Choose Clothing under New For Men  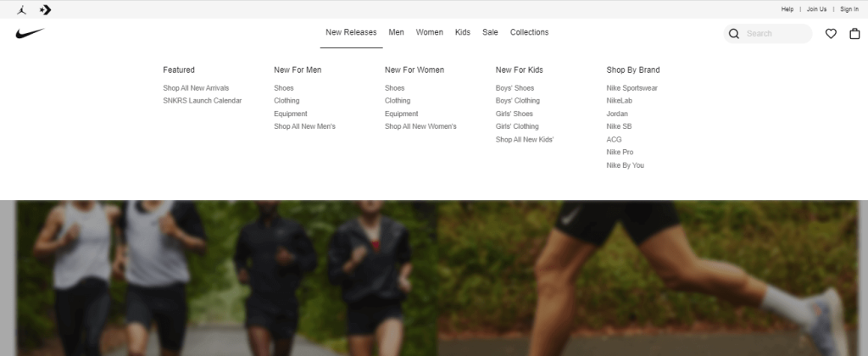click(x=287, y=101)
